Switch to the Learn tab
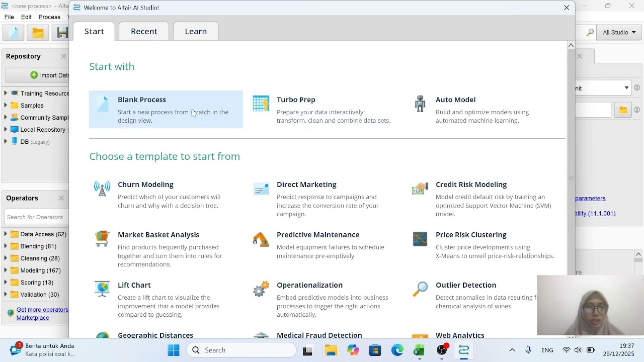Screen dimensions: 644x362 coord(196,31)
